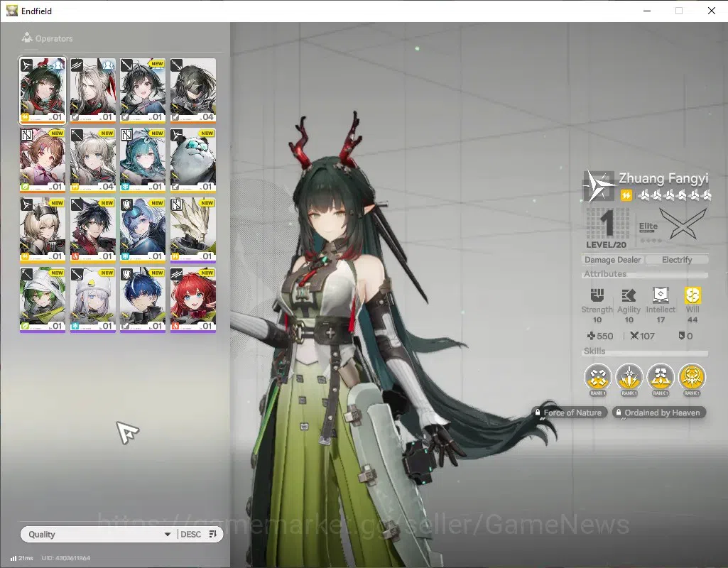The width and height of the screenshot is (728, 568).
Task: Open the crossed-arrows first skill icon
Action: tap(597, 377)
